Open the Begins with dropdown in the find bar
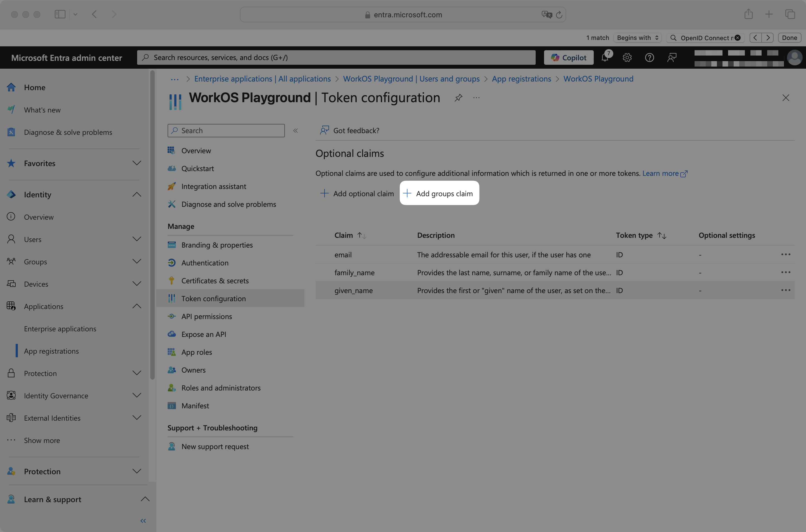Viewport: 806px width, 532px height. coord(637,38)
